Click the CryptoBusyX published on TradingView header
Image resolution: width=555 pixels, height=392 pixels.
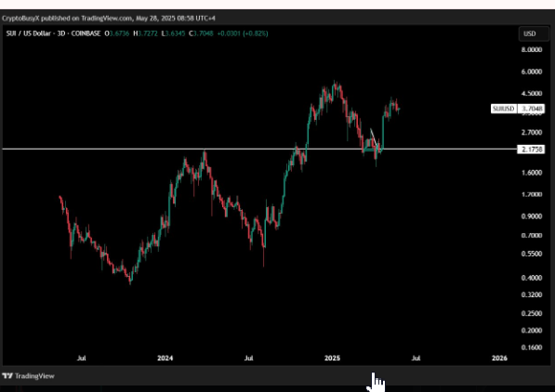[109, 18]
